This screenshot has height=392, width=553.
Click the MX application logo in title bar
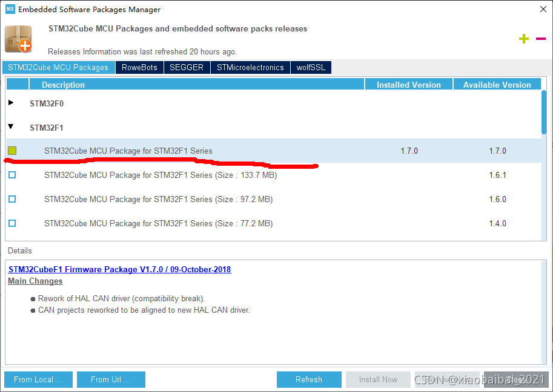10,9
